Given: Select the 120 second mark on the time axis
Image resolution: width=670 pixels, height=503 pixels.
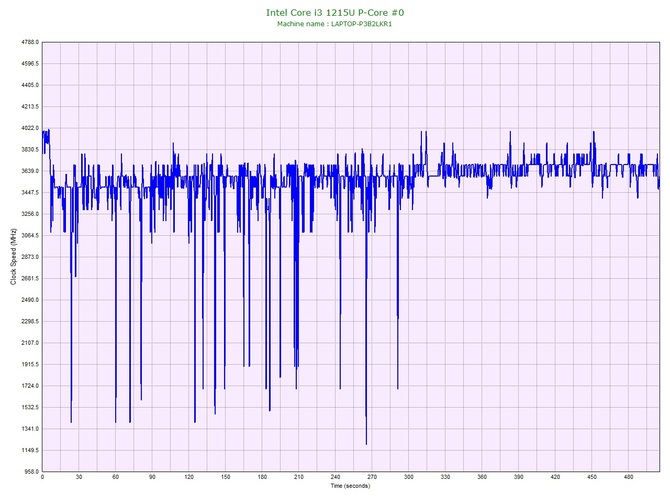Looking at the screenshot, I should 189,478.
